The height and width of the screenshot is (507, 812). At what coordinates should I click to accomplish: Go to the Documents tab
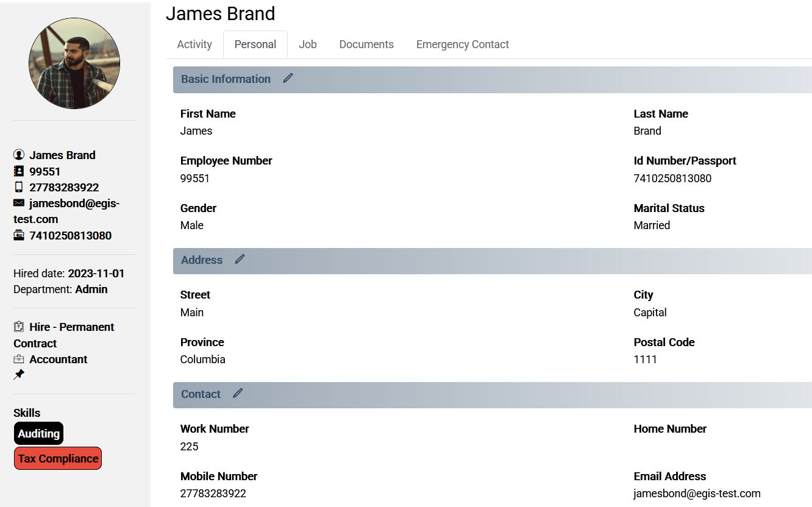tap(366, 44)
